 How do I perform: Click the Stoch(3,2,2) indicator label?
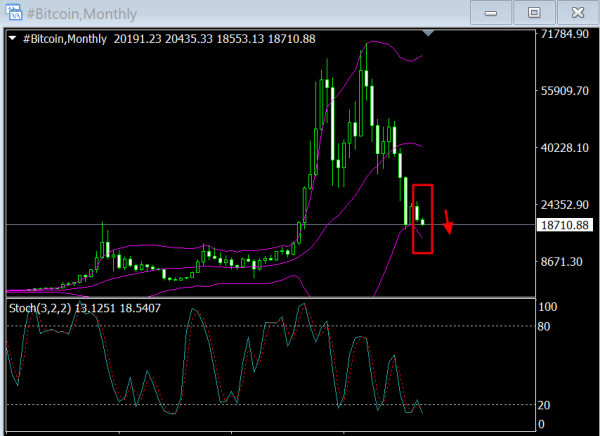(39, 308)
